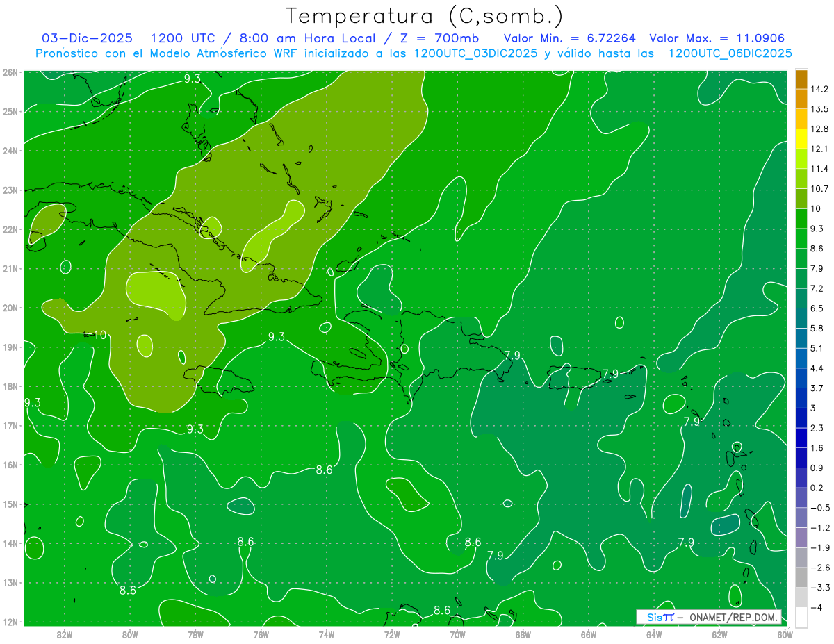This screenshot has width=834, height=644.
Task: Click the longitude axis label "78W"
Action: [x=195, y=635]
